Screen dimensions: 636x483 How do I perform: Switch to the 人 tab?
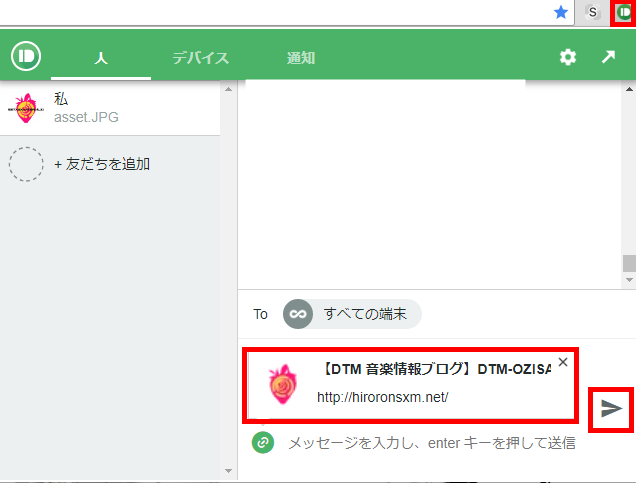point(100,58)
